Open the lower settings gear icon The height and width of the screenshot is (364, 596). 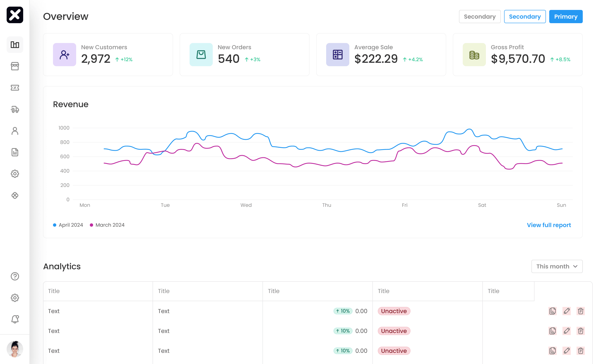(x=15, y=298)
